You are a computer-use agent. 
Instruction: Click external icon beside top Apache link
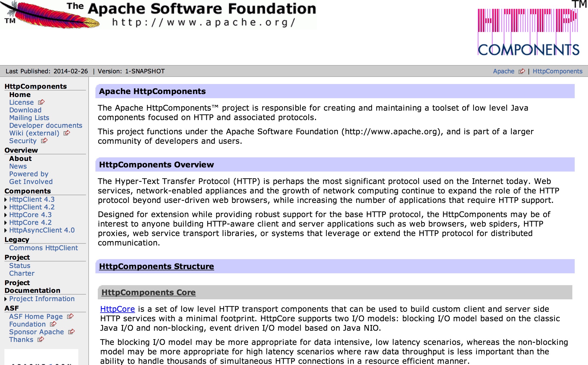click(x=522, y=71)
